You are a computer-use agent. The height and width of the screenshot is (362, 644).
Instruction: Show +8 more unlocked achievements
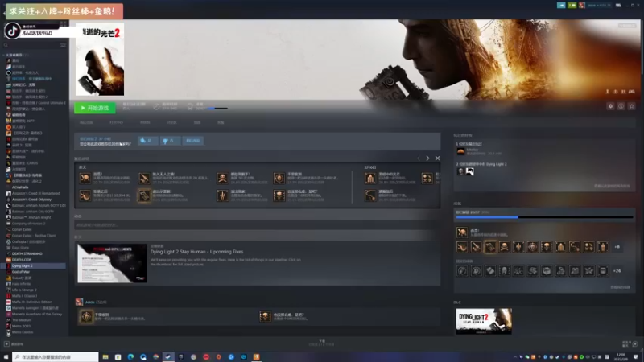pyautogui.click(x=617, y=247)
